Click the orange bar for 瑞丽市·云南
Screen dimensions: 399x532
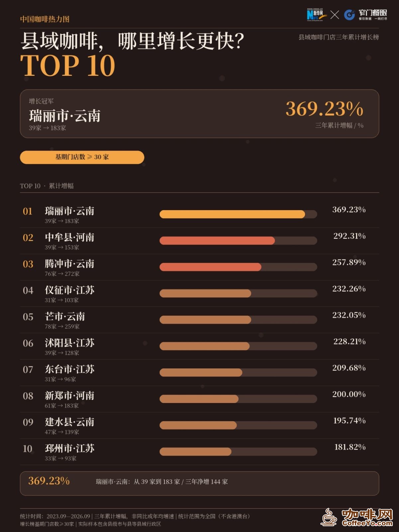point(232,214)
